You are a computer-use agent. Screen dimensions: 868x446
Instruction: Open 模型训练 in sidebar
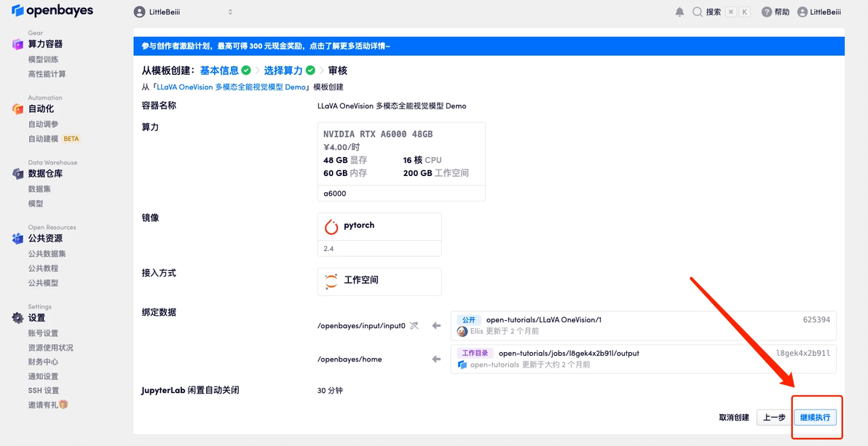43,59
